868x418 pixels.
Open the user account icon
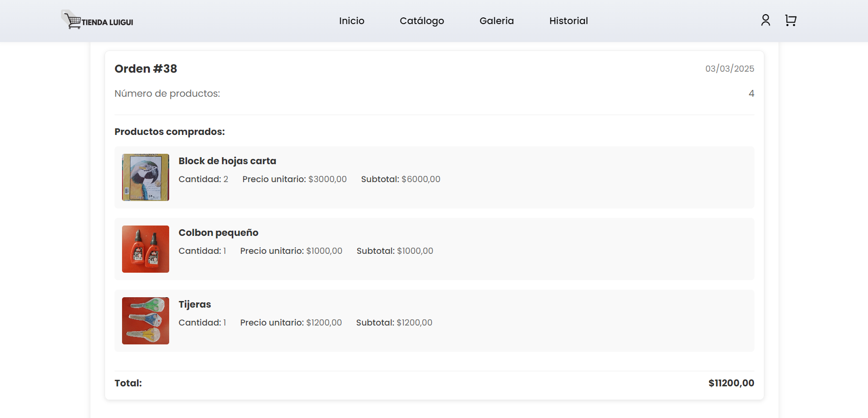tap(765, 20)
